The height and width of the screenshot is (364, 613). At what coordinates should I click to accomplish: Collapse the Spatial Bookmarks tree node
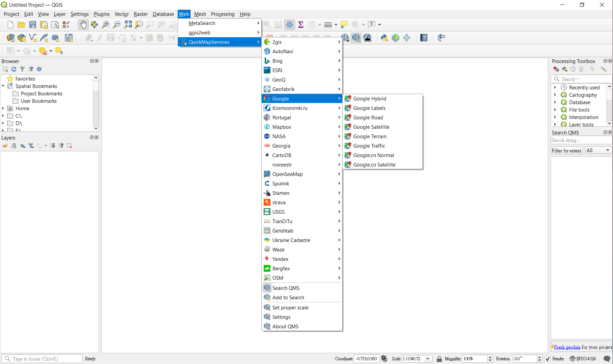pos(3,86)
